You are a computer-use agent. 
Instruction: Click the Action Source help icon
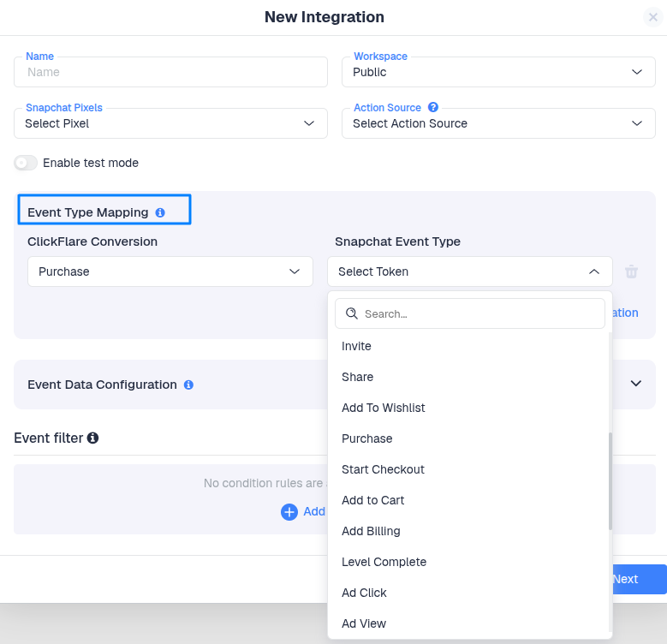coord(433,107)
